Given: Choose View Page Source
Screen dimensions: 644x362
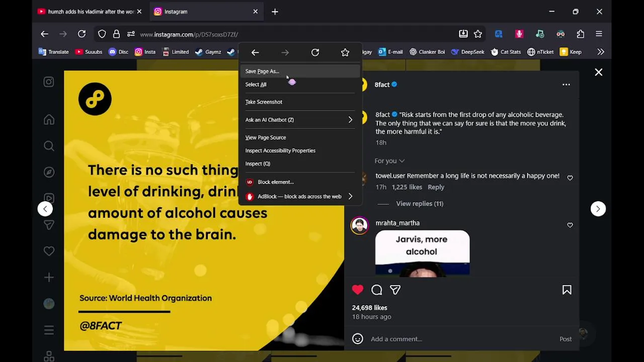Looking at the screenshot, I should coord(300,137).
